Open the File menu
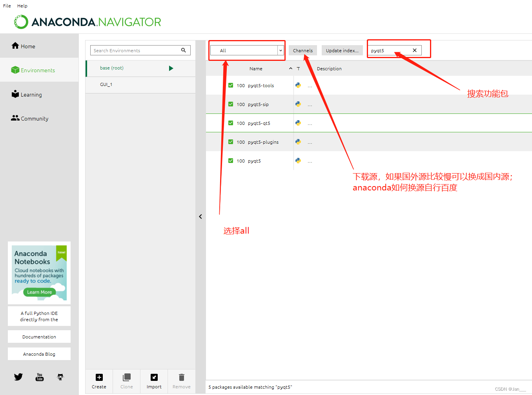This screenshot has width=532, height=395. pyautogui.click(x=7, y=6)
